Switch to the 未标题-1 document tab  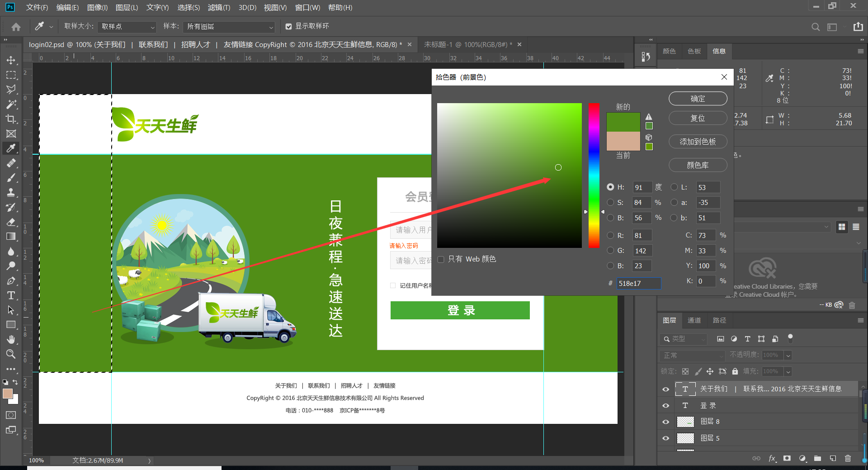467,44
